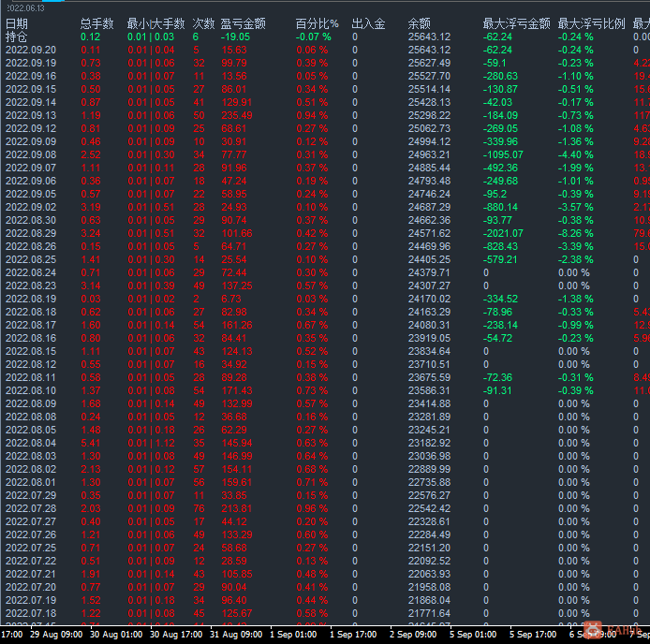Screen dimensions: 650x644
Task: Select the 出入金 column header
Action: 368,23
